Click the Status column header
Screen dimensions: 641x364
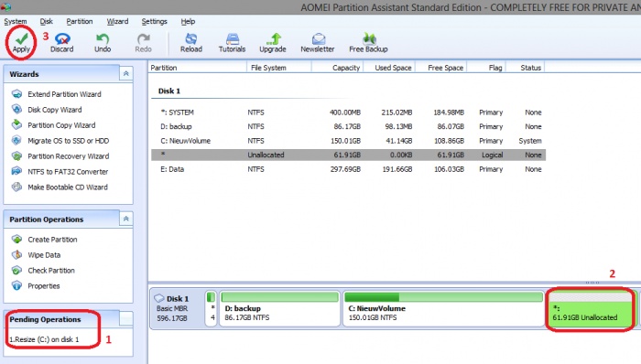point(526,68)
